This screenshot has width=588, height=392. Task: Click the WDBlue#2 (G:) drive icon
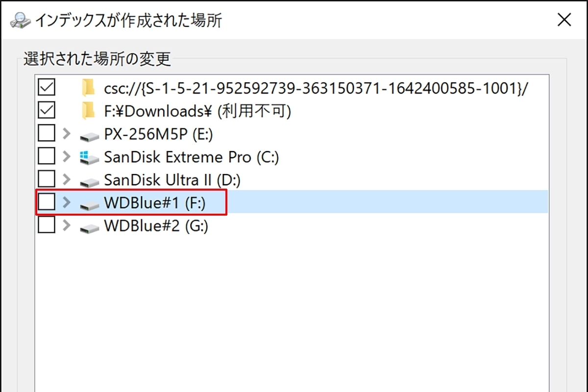tap(89, 227)
